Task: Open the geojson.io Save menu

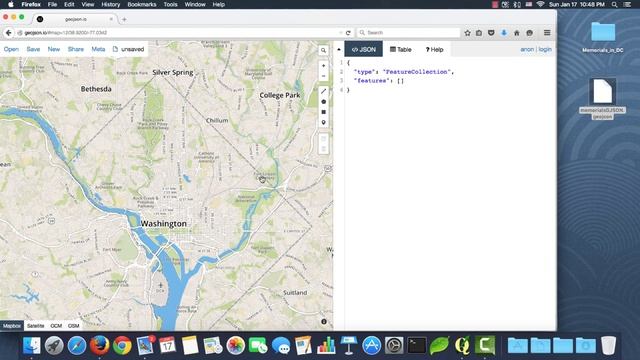Action: click(x=33, y=49)
